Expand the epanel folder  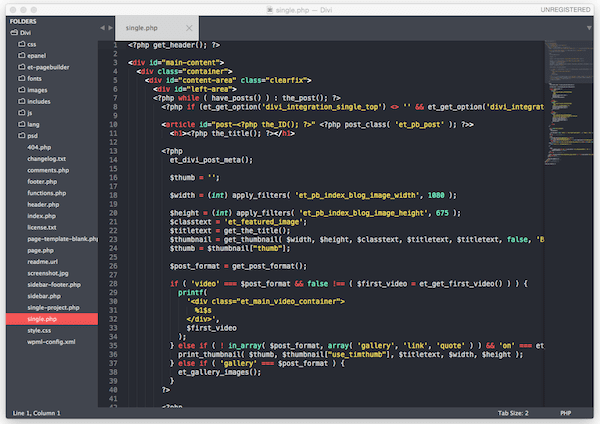click(32, 56)
